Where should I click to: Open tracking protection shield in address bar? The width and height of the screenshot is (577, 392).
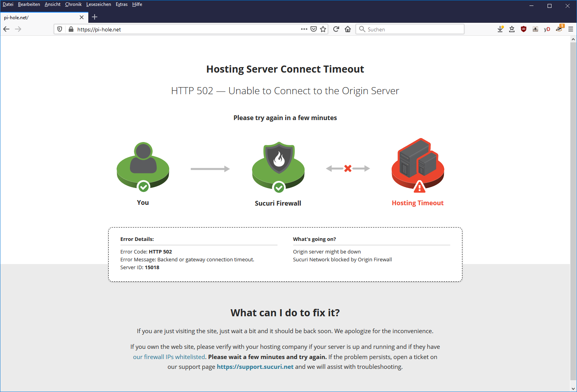(60, 29)
